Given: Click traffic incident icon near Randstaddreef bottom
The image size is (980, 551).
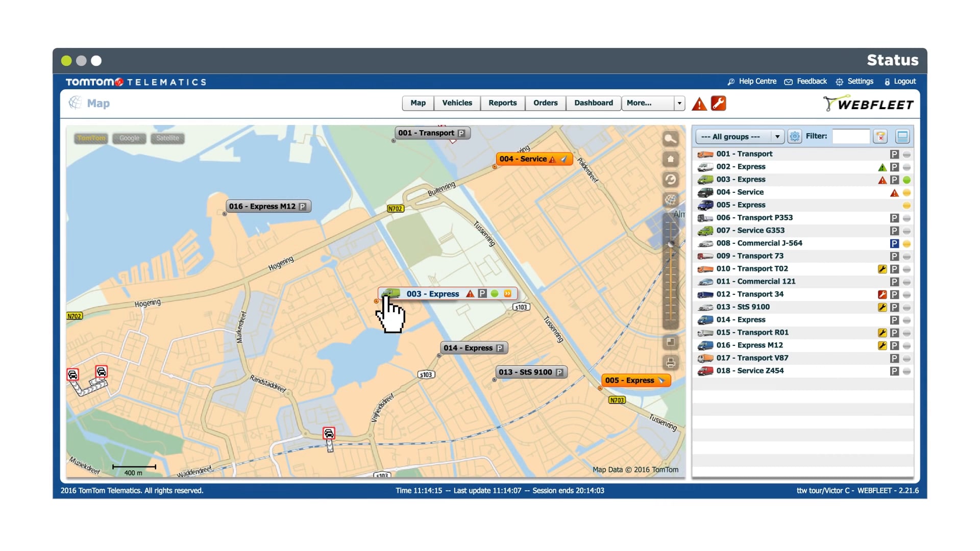Looking at the screenshot, I should tap(329, 433).
